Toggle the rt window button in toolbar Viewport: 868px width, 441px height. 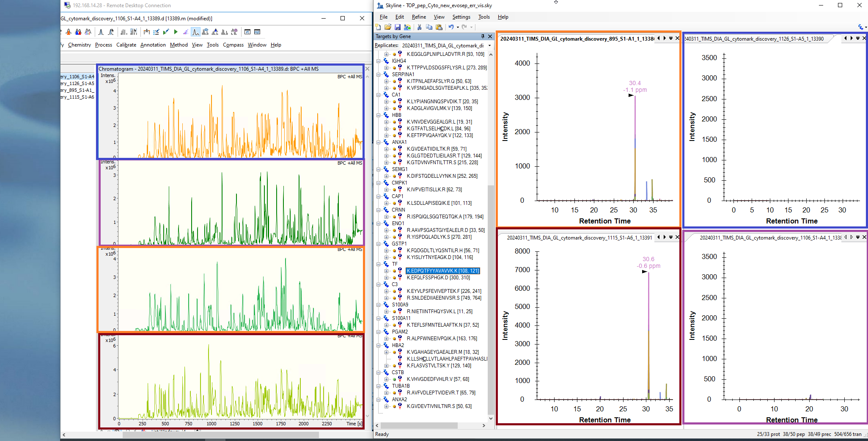[247, 32]
